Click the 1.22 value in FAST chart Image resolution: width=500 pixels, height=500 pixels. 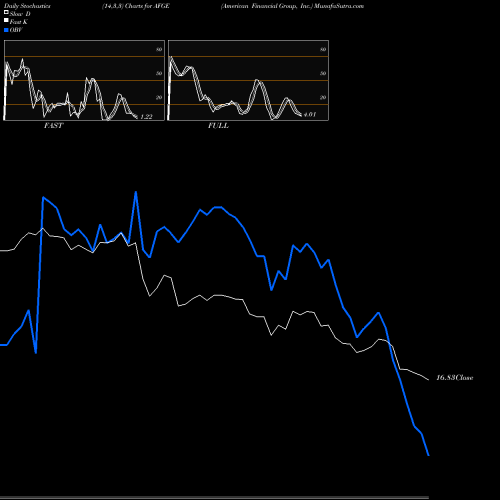tap(146, 116)
